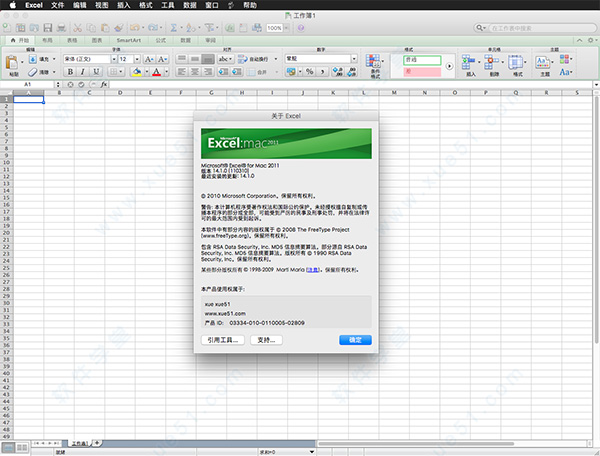This screenshot has height=456, width=600.
Task: Click the Cut scissors icon
Action: click(78, 28)
